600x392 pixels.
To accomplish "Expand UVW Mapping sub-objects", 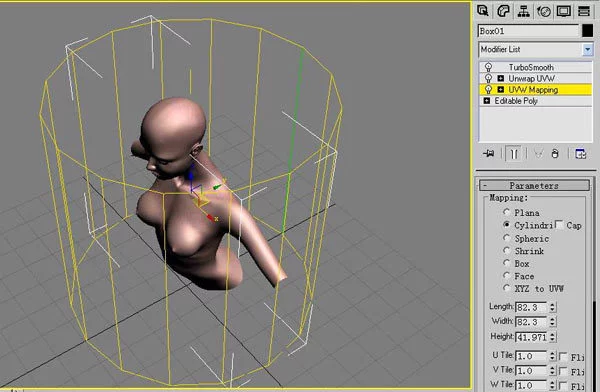I will point(501,90).
